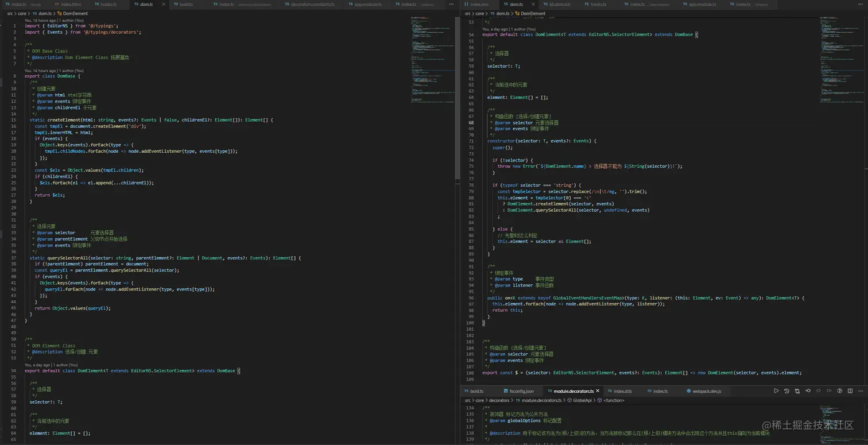The image size is (868, 445).
Task: Click the go to previous change icon
Action: tap(808, 391)
